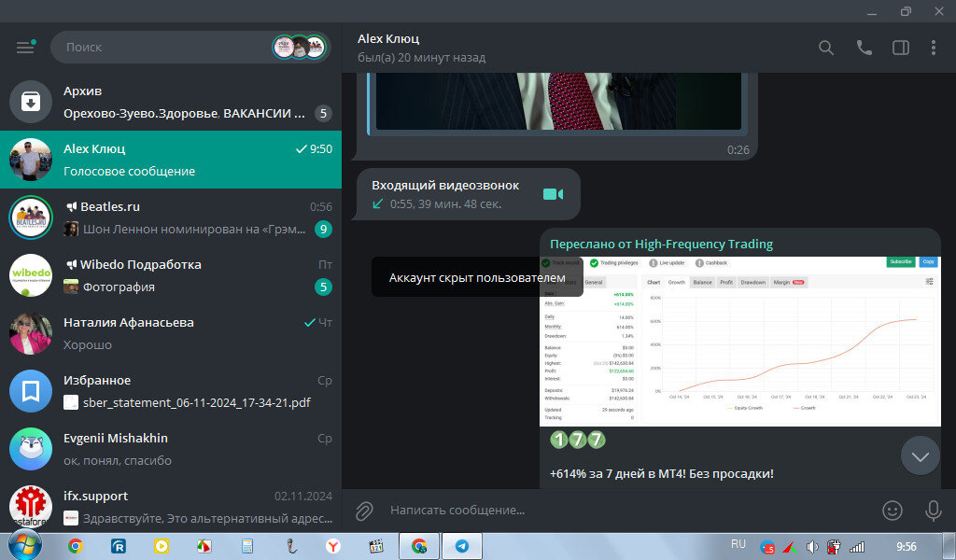The width and height of the screenshot is (956, 560).
Task: Click the RU language indicator
Action: [738, 544]
